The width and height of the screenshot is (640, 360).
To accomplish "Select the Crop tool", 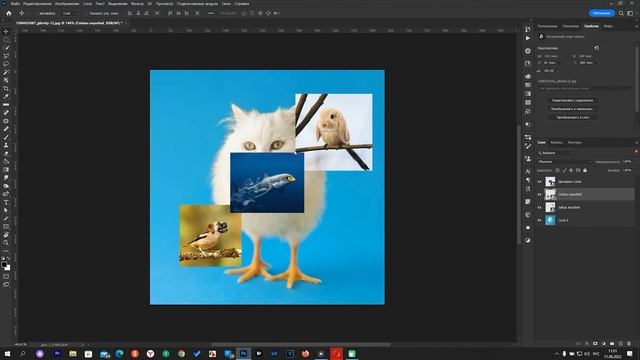I will [6, 89].
